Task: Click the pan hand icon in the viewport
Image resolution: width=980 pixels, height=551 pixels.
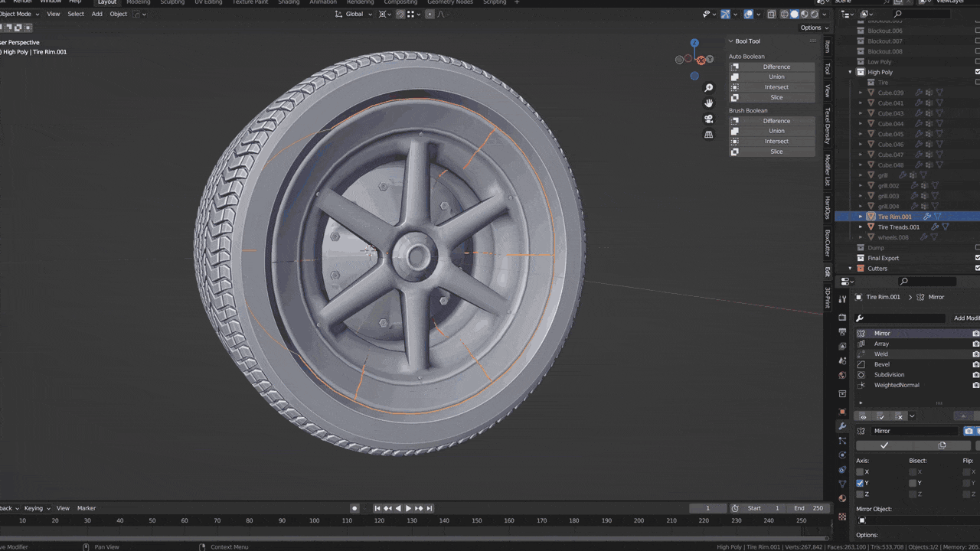Action: (x=708, y=103)
